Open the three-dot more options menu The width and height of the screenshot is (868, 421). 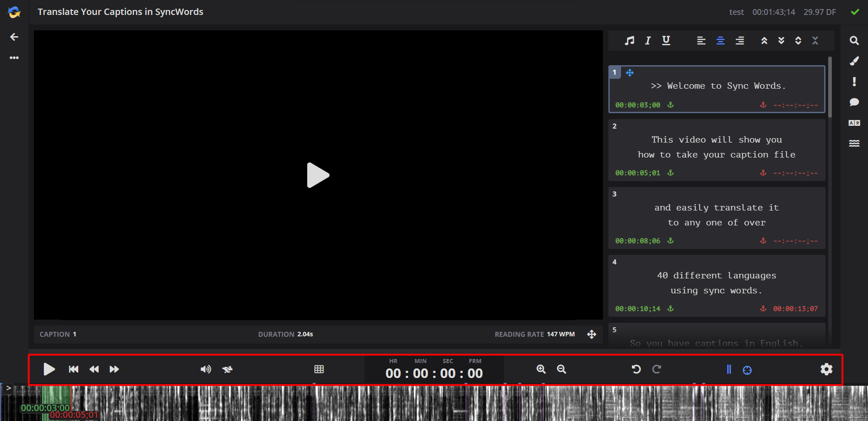point(14,58)
